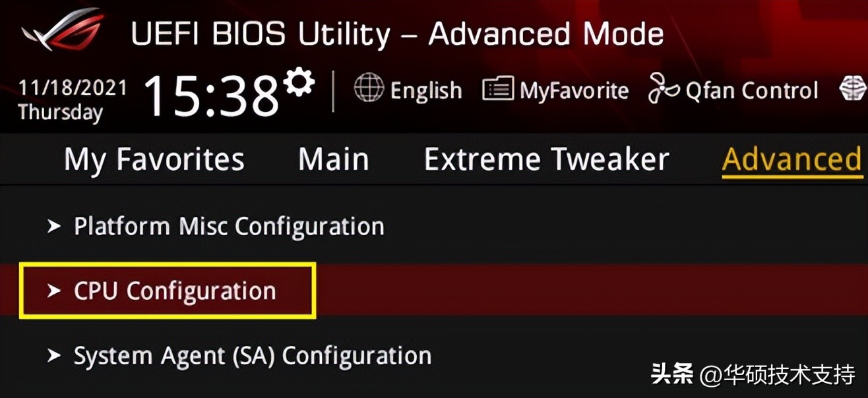Image resolution: width=868 pixels, height=398 pixels.
Task: Click the 15:38 clock display
Action: [211, 96]
